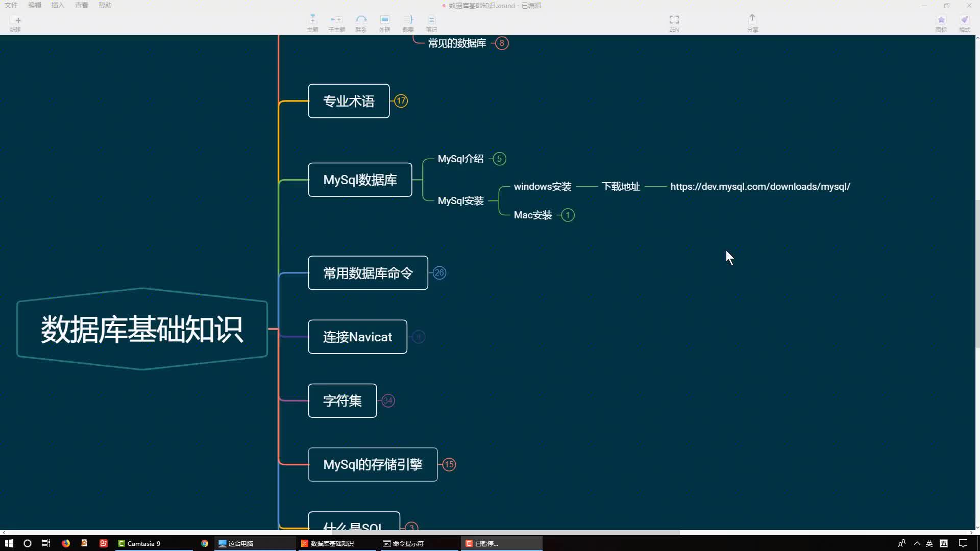This screenshot has width=980, height=551.
Task: Show hidden system tray icons
Action: pos(917,543)
